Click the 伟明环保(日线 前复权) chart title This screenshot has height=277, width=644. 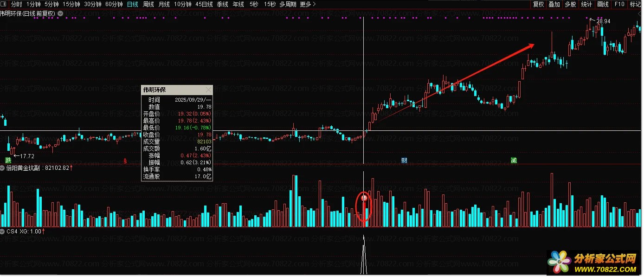[28, 13]
